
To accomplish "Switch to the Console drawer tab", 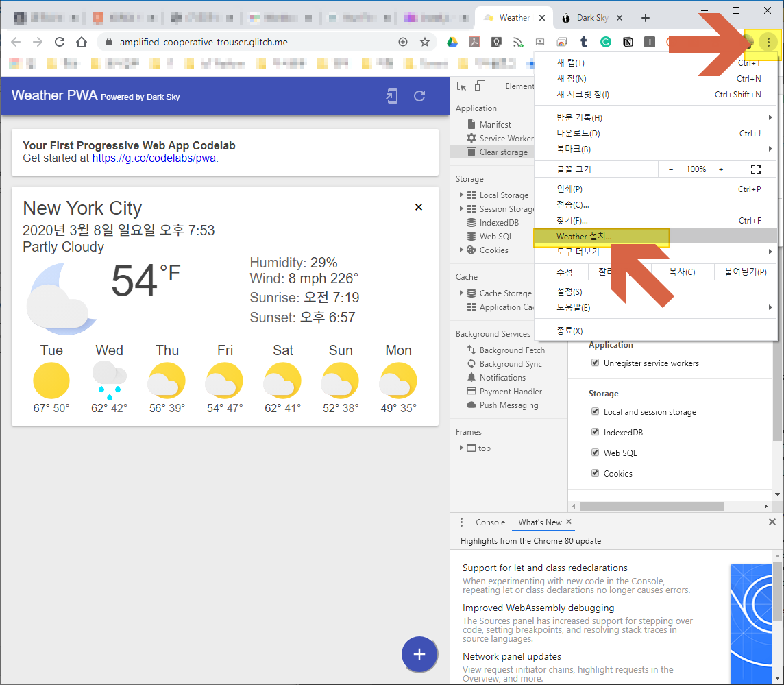I will 490,522.
